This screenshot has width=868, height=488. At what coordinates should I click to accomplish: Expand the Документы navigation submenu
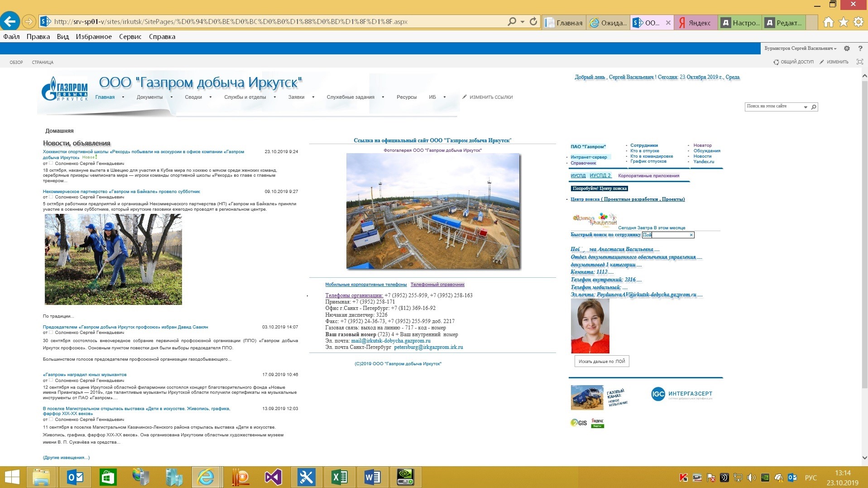point(171,97)
